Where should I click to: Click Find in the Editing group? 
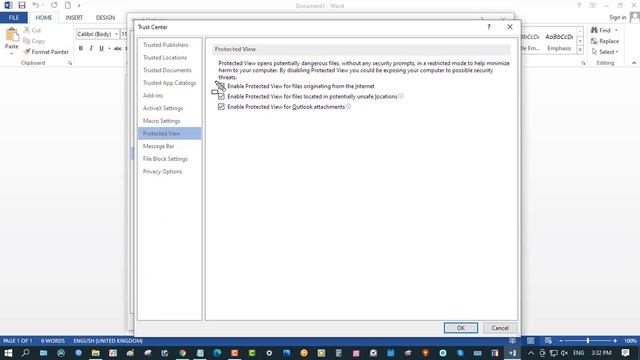601,30
